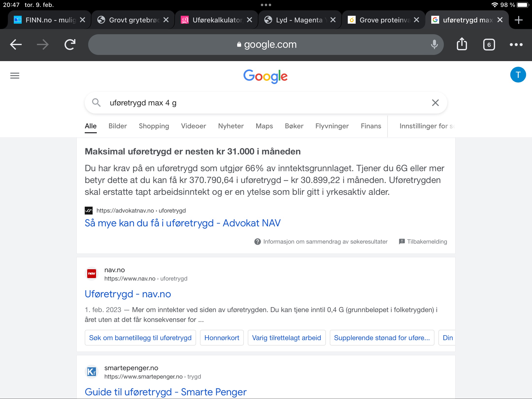Close the Grove proteinva tab
Image resolution: width=532 pixels, height=399 pixels.
click(416, 20)
